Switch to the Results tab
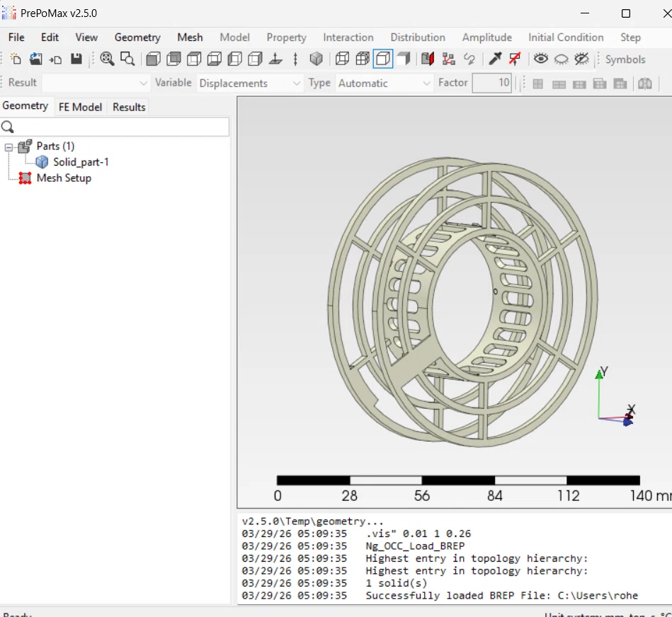 pos(129,107)
